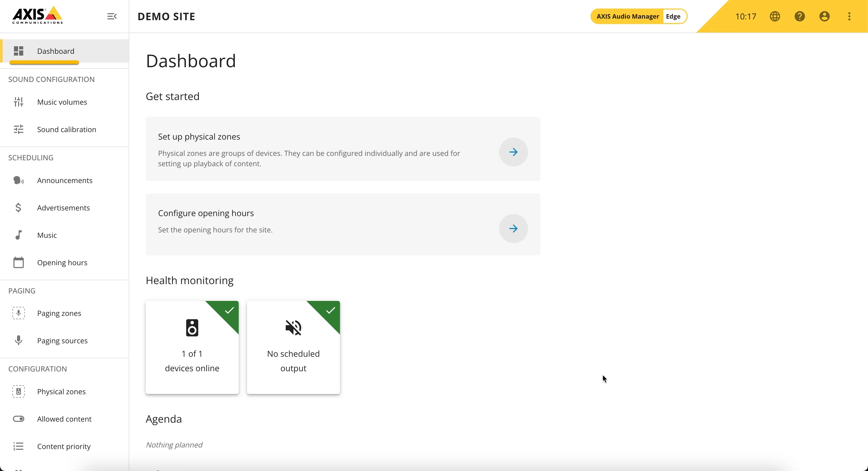This screenshot has width=868, height=471.
Task: Click the Music volumes sliders icon
Action: [x=19, y=102]
